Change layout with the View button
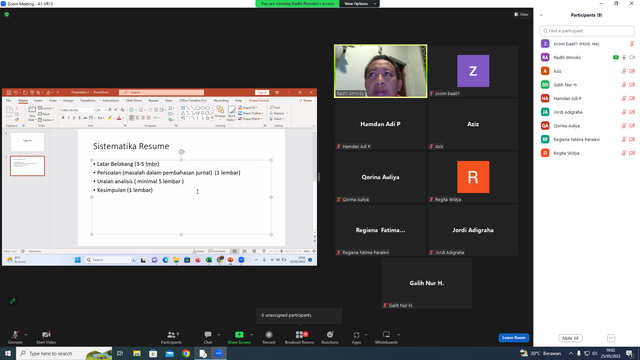Viewport: 640px width, 360px height. point(521,14)
